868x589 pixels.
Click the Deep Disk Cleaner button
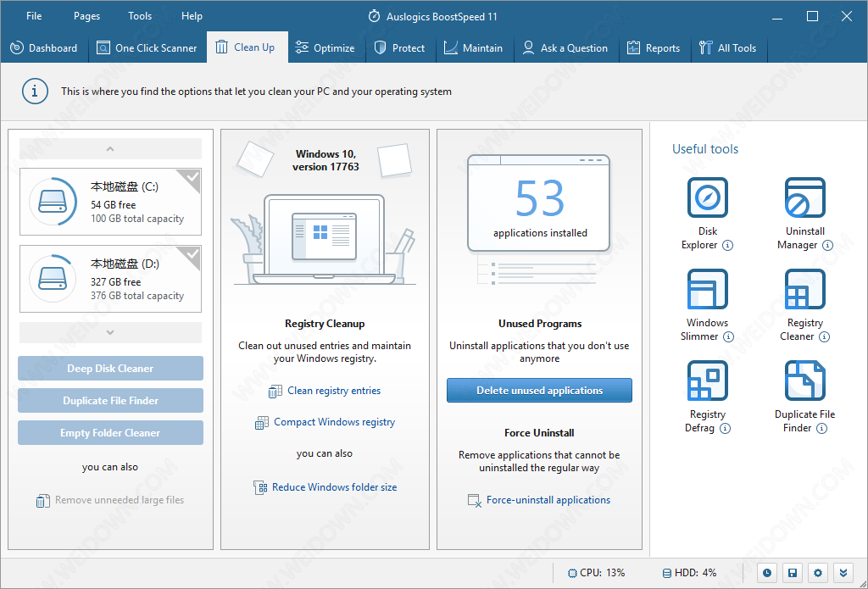pos(110,368)
